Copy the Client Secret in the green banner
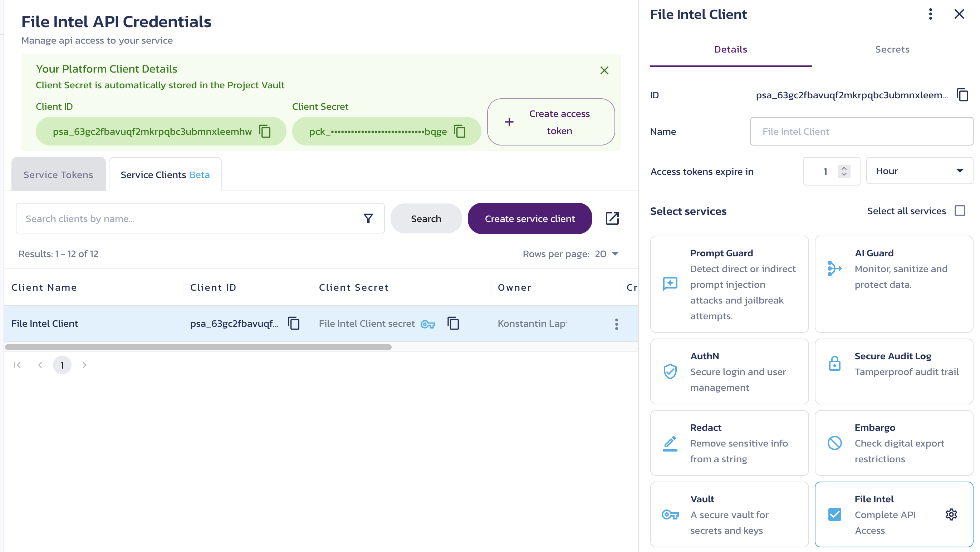The height and width of the screenshot is (552, 980). pyautogui.click(x=460, y=131)
